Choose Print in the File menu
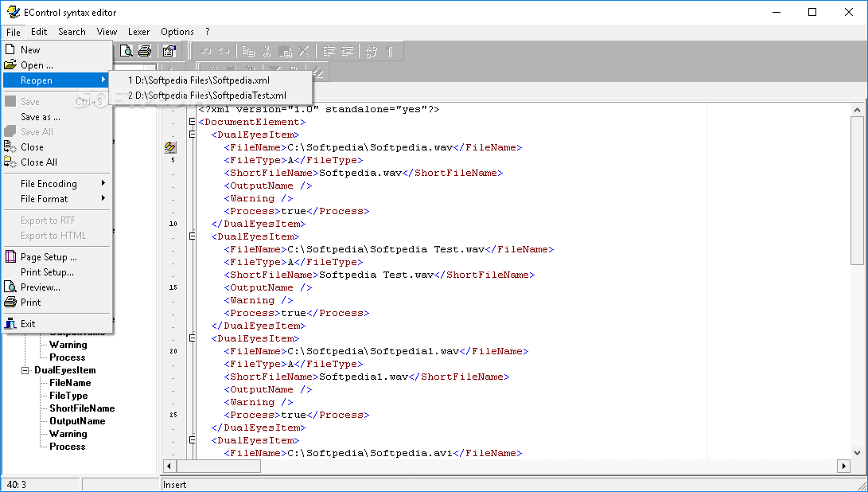This screenshot has height=492, width=868. [57, 302]
